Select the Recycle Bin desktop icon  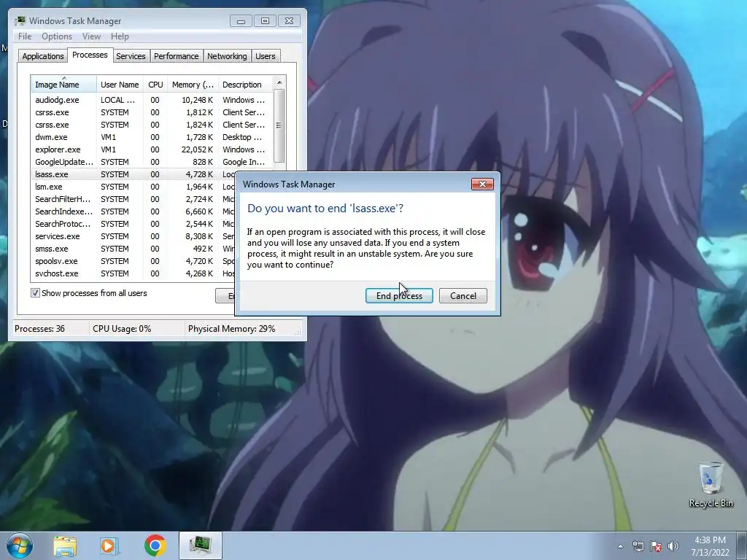(x=711, y=484)
